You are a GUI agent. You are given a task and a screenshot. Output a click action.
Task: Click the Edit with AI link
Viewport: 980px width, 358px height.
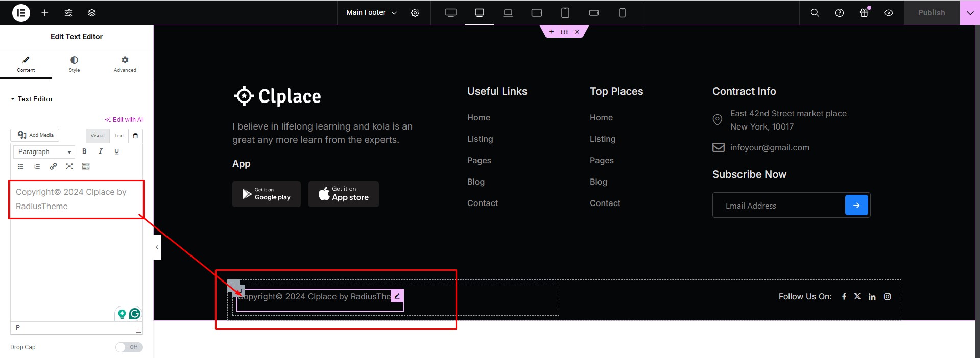[124, 120]
